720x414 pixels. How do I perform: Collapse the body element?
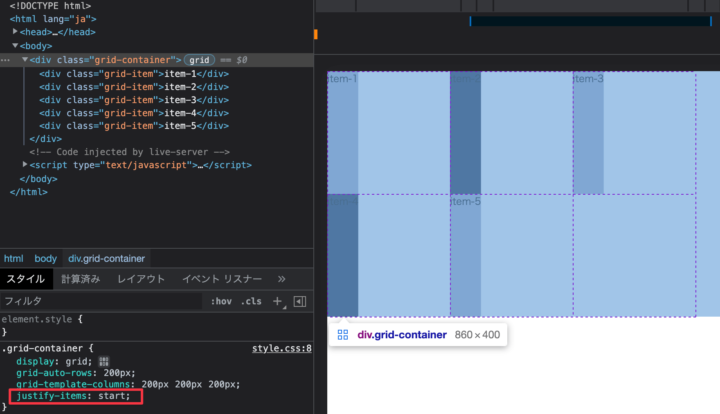click(15, 45)
